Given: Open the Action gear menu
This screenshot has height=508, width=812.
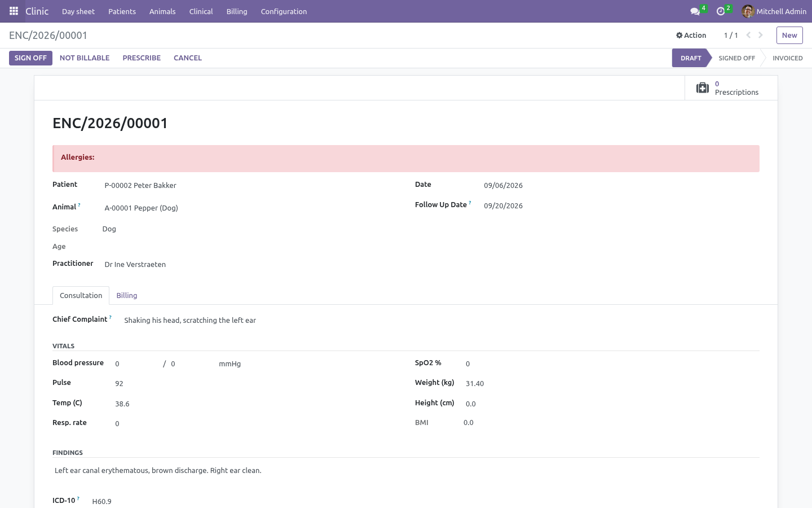Looking at the screenshot, I should tap(691, 35).
